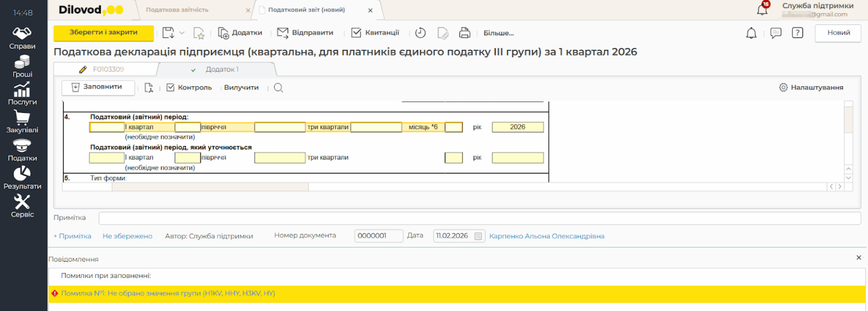Viewport: 868px width, 311px height.
Task: Open the help question mark icon
Action: [797, 33]
